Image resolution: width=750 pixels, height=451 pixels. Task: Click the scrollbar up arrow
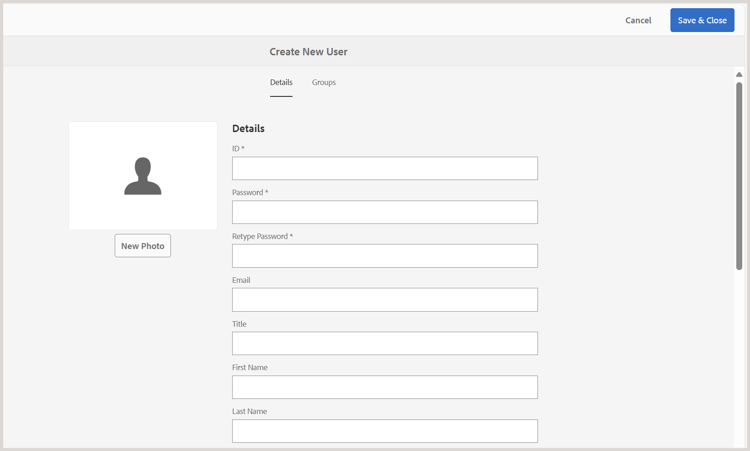tap(739, 74)
